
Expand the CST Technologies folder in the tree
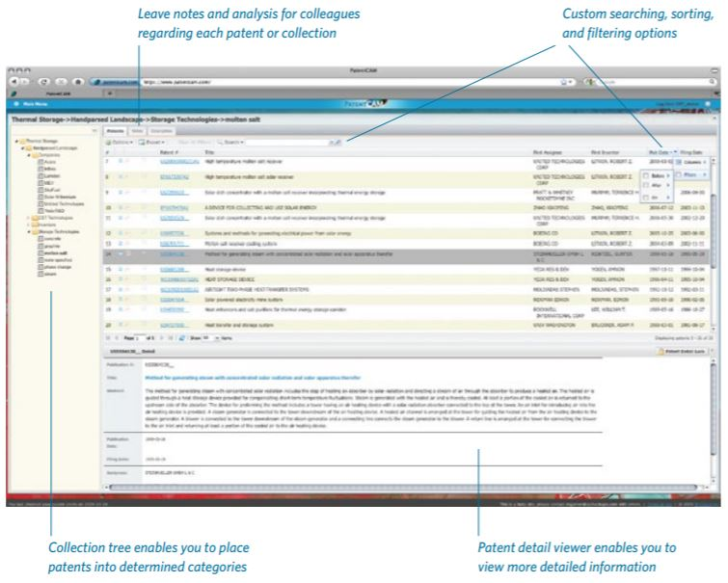pyautogui.click(x=29, y=218)
